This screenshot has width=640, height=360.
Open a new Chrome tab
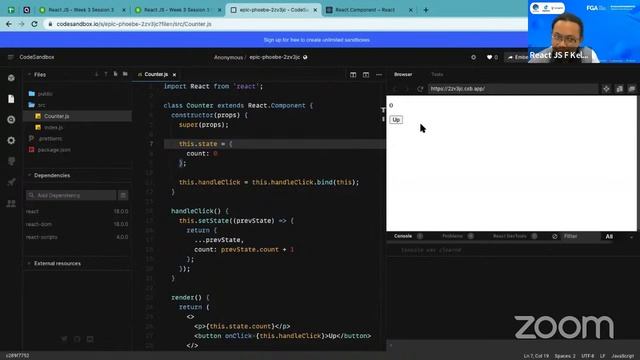[426, 10]
